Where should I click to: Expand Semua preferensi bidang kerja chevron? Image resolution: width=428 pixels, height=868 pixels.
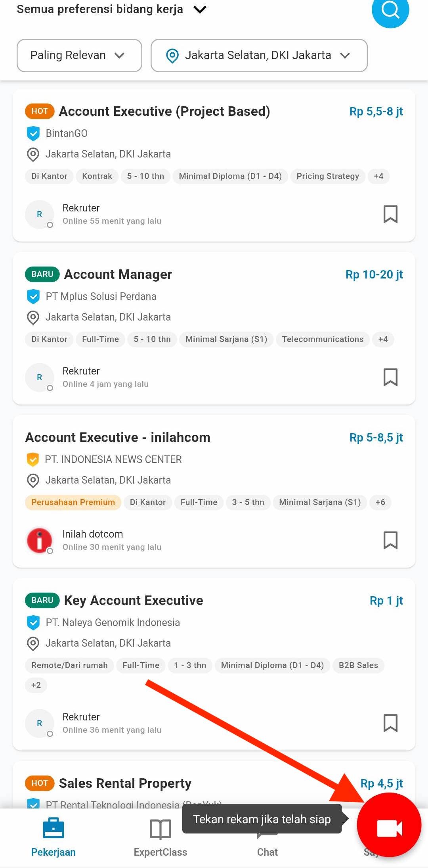point(200,10)
